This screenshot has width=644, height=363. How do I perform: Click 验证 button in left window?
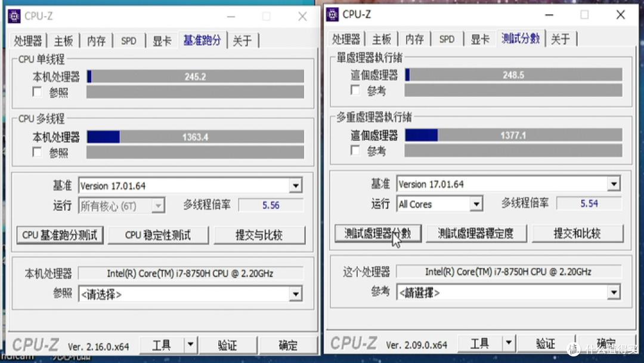[x=227, y=344]
